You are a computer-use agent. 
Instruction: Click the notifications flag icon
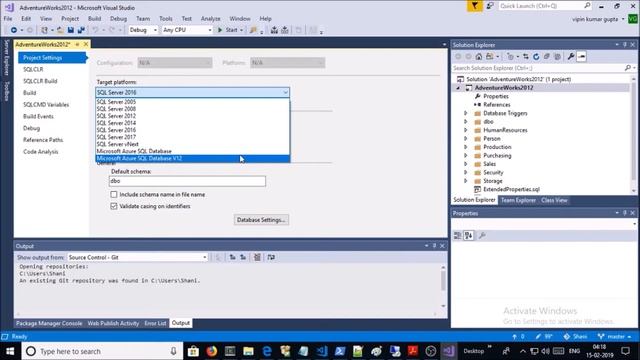pyautogui.click(x=475, y=6)
